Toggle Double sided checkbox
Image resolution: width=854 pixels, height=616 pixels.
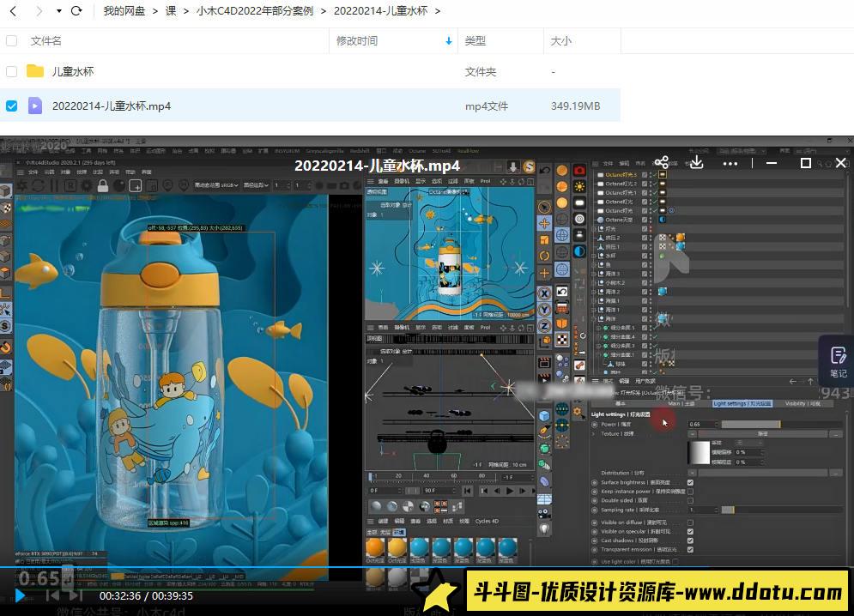(691, 500)
